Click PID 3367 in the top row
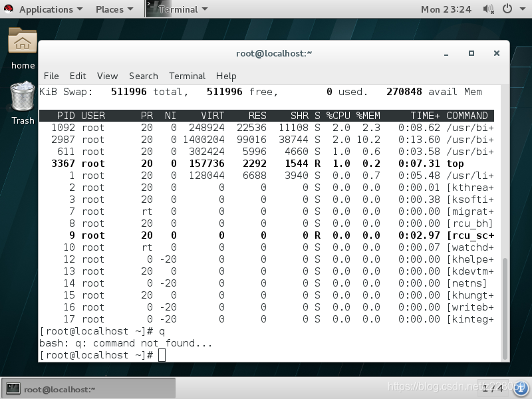This screenshot has width=532, height=399. pos(63,164)
